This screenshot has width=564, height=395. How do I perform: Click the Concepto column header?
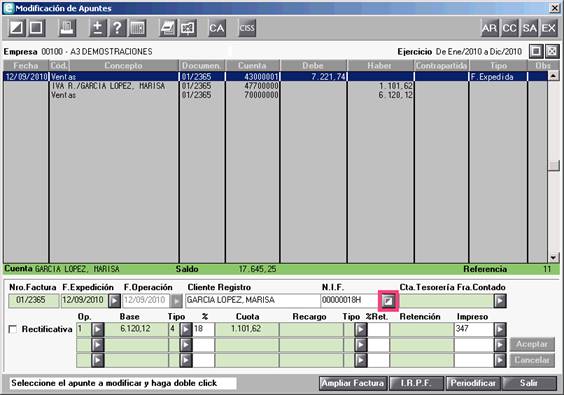[x=123, y=65]
